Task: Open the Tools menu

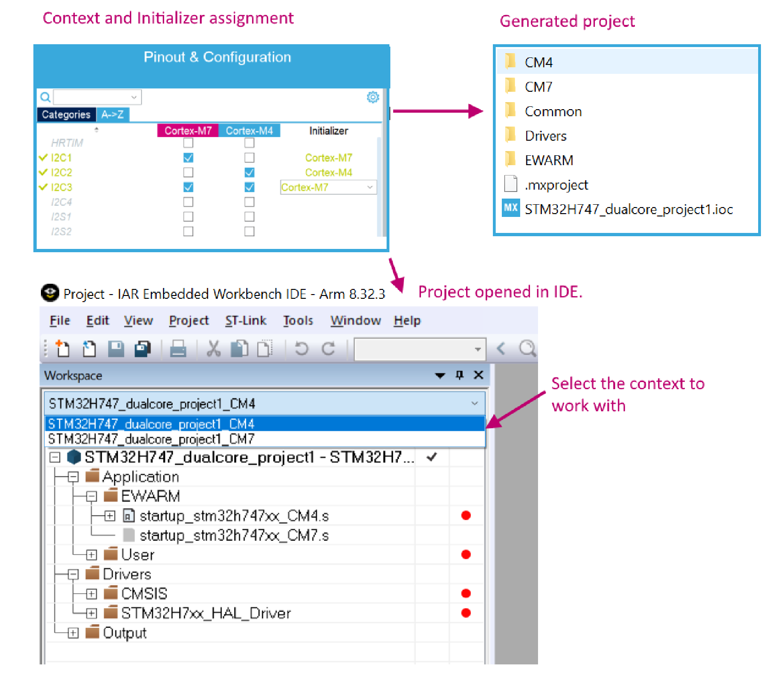Action: 298,320
